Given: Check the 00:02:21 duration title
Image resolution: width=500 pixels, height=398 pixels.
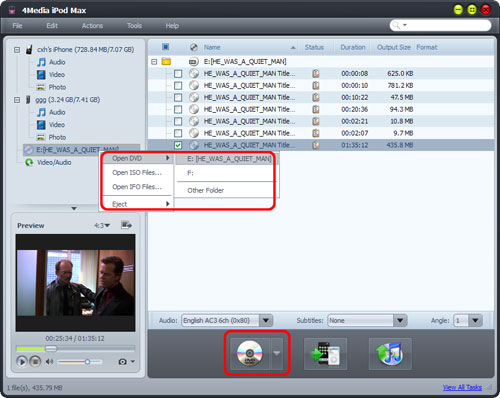Looking at the screenshot, I should tap(178, 121).
